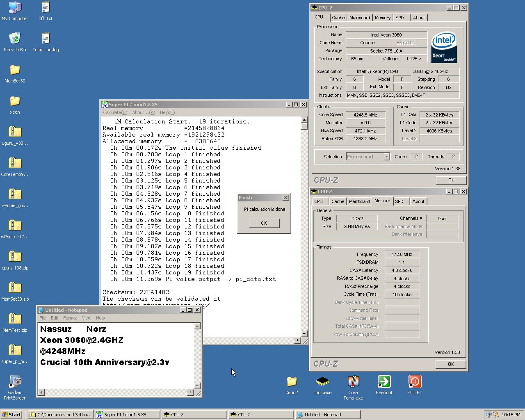
Task: Click OK in the lower CPU-Z Memory window
Action: pyautogui.click(x=451, y=364)
